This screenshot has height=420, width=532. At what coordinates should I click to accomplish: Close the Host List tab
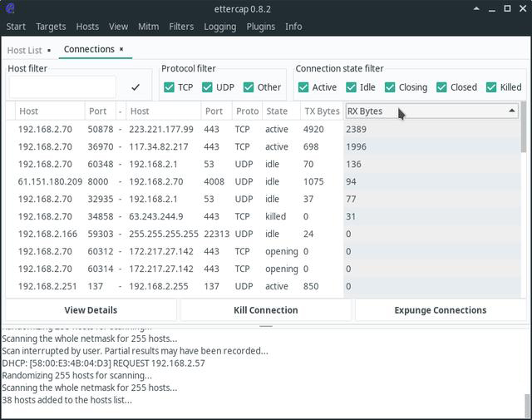(49, 51)
